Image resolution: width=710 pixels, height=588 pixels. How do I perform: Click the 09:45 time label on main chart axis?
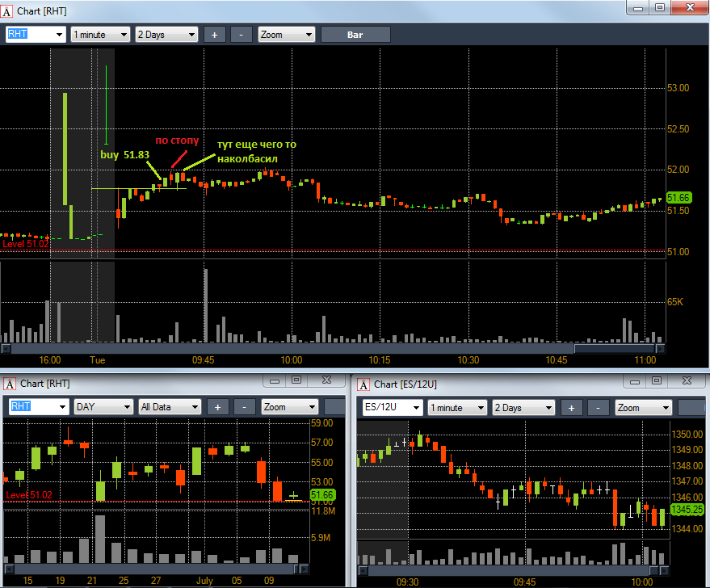tap(204, 360)
